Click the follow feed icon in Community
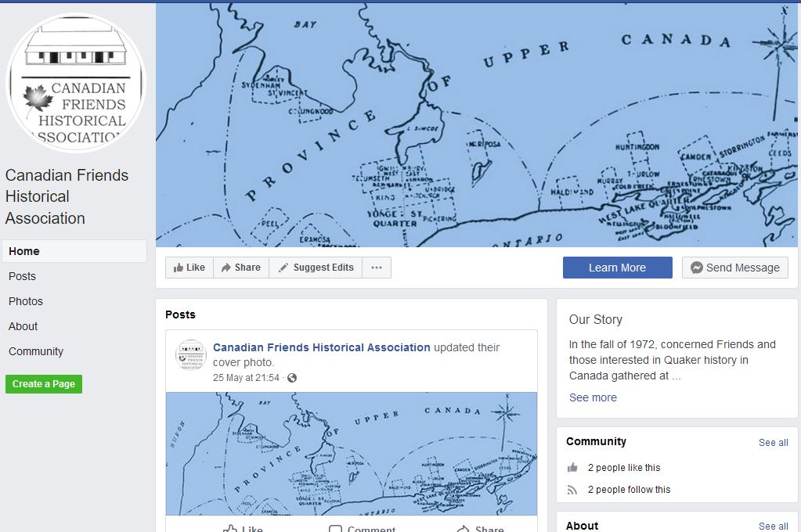Viewport: 801px width, 532px height. pos(572,490)
